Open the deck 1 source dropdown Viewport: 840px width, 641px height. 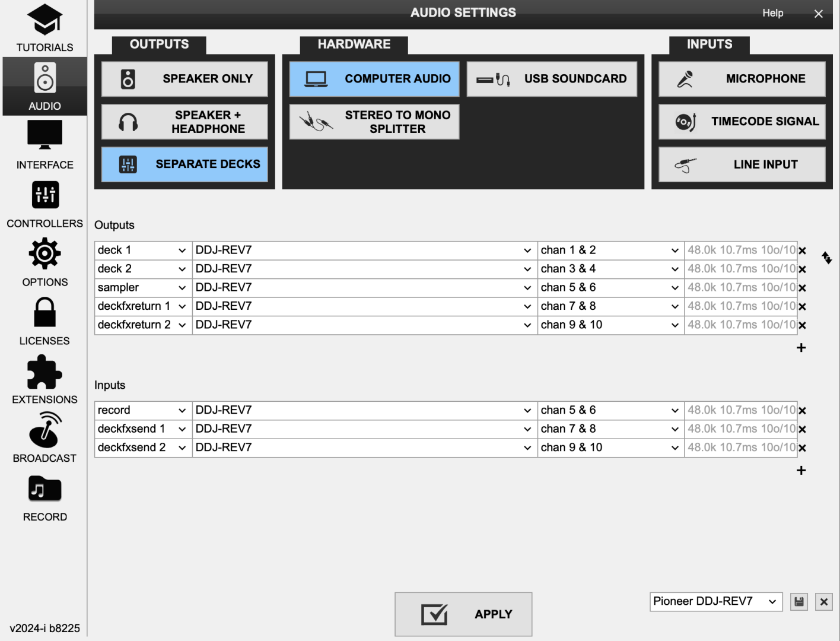coord(143,250)
